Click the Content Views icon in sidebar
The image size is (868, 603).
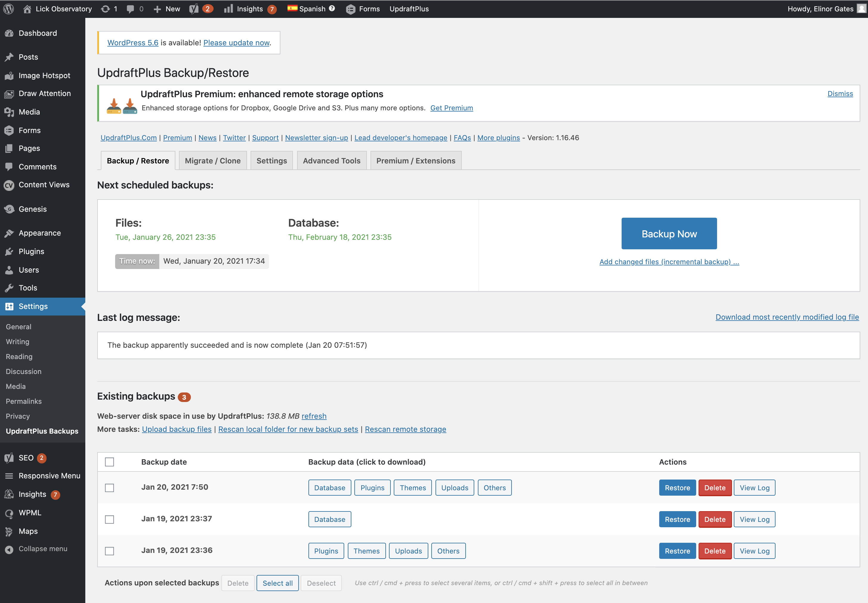9,185
